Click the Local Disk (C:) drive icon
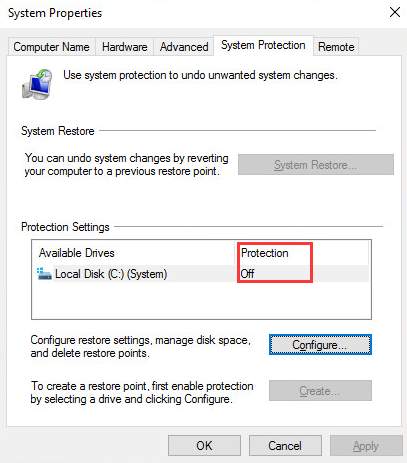 click(44, 274)
